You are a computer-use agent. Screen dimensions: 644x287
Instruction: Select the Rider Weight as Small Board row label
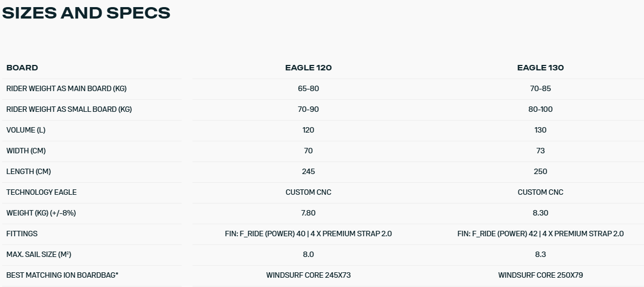(x=69, y=109)
